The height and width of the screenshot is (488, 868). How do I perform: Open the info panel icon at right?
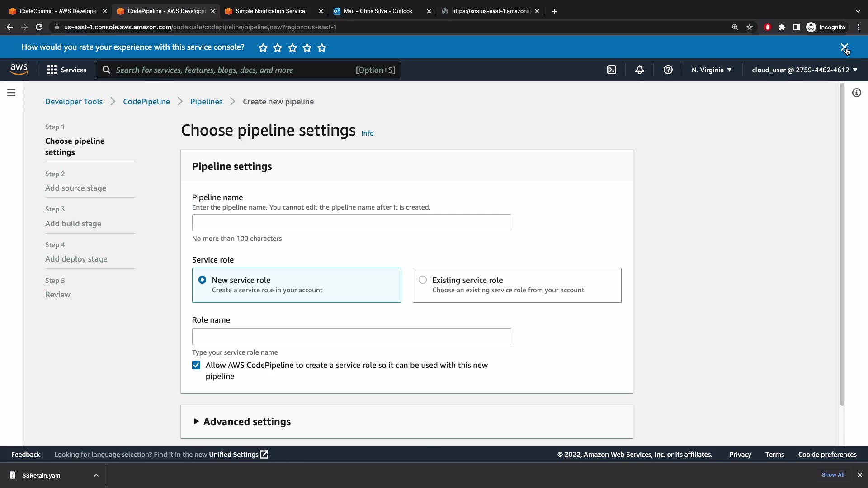point(856,93)
